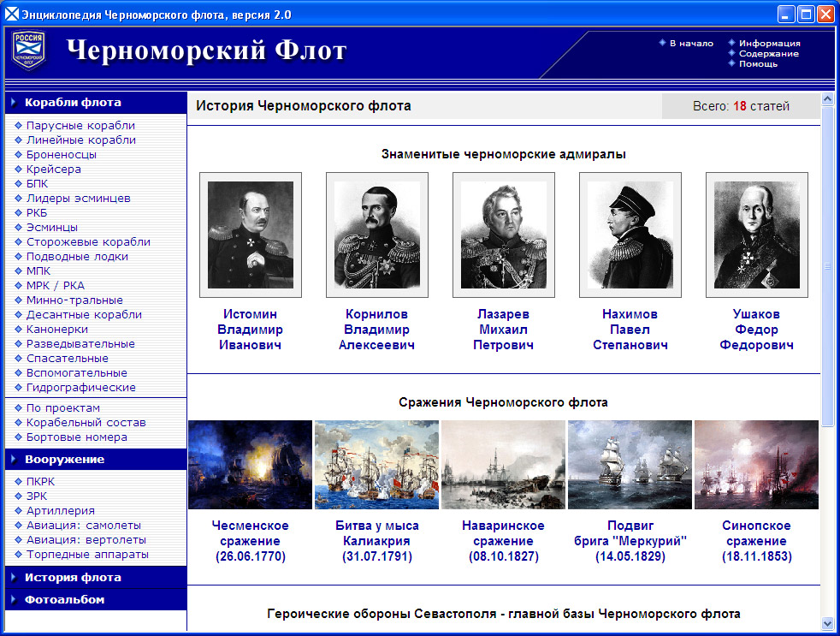
Task: Open Битва у мыса Калиакрия text link
Action: point(376,540)
